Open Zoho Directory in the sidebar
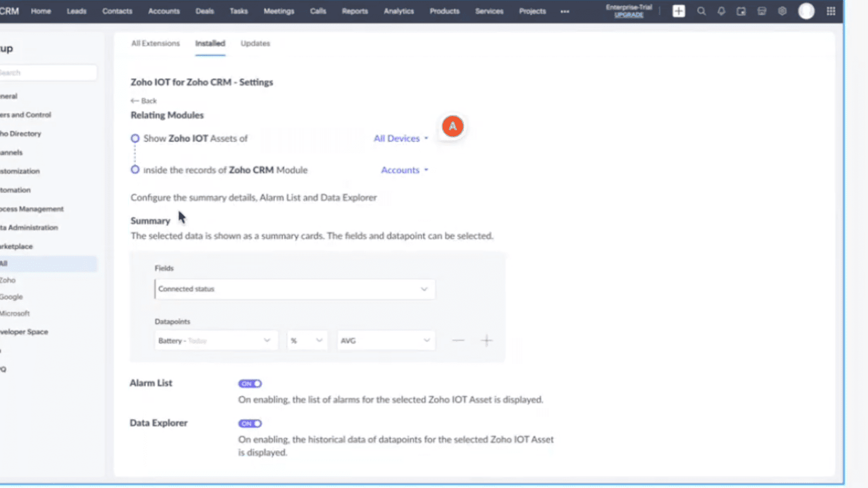The width and height of the screenshot is (868, 488). point(21,133)
